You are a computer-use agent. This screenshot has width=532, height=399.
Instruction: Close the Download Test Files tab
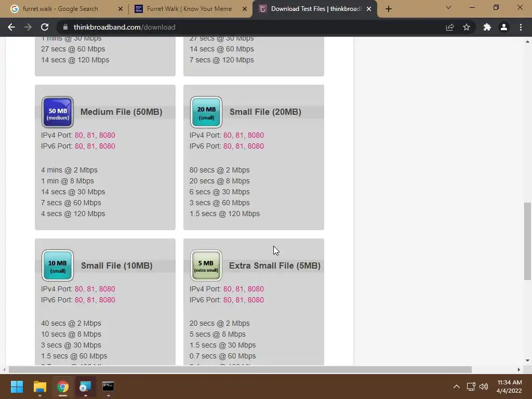click(369, 9)
